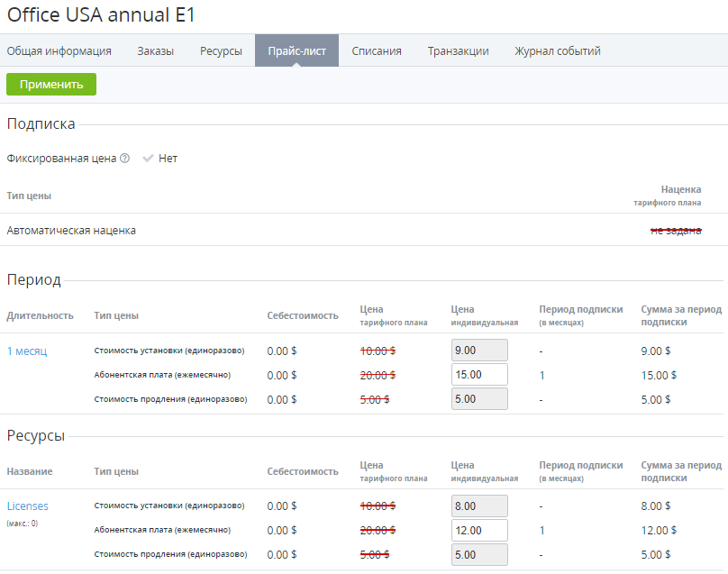The width and height of the screenshot is (728, 574).
Task: Click the help icon beside Фиксированная цена
Action: [x=124, y=159]
